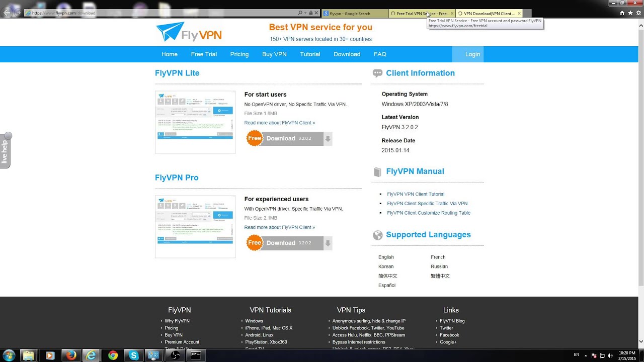Open FAQ in navigation bar
This screenshot has height=362, width=644.
(x=380, y=54)
